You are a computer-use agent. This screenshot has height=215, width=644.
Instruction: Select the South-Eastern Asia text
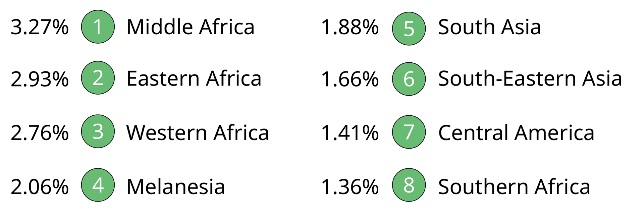[x=530, y=78]
